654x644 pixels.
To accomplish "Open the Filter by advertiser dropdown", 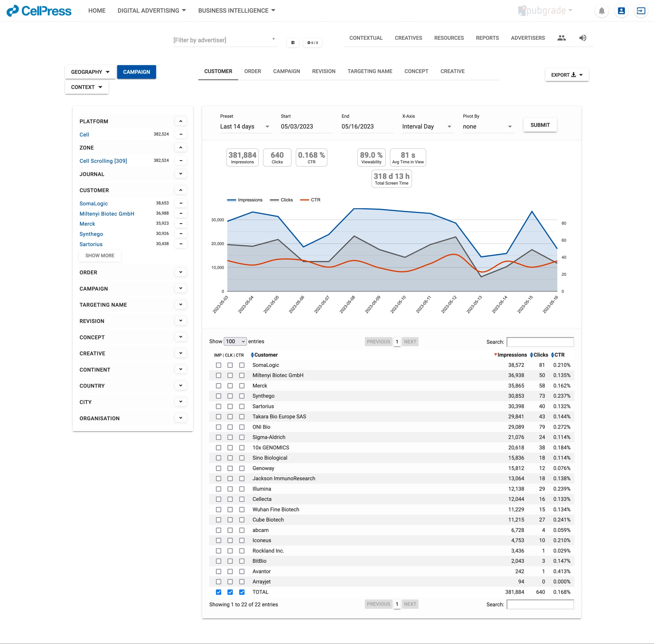I will 225,40.
